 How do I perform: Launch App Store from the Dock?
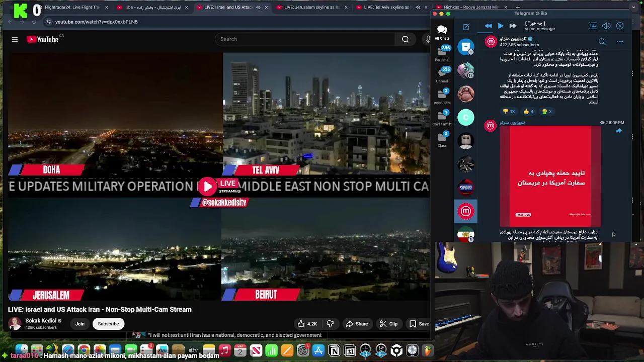(318, 350)
